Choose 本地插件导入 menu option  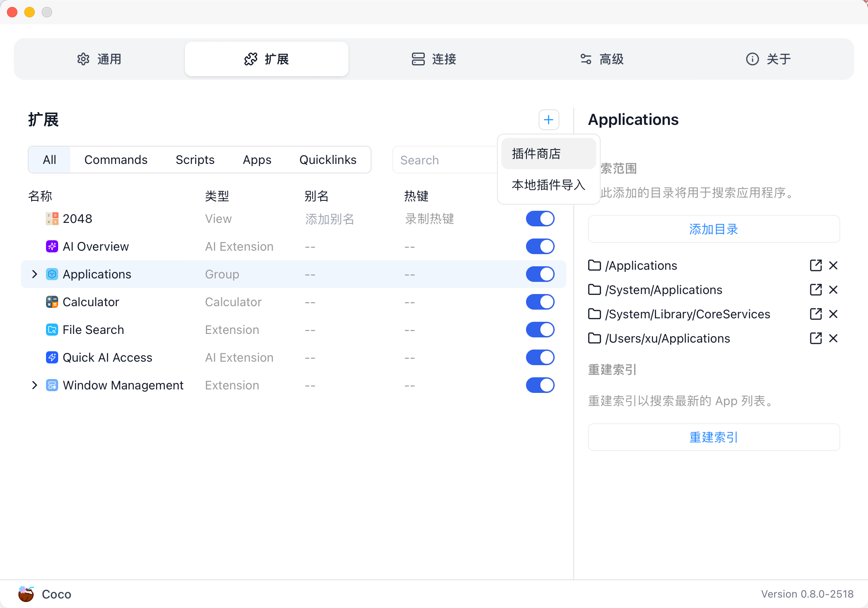point(549,185)
